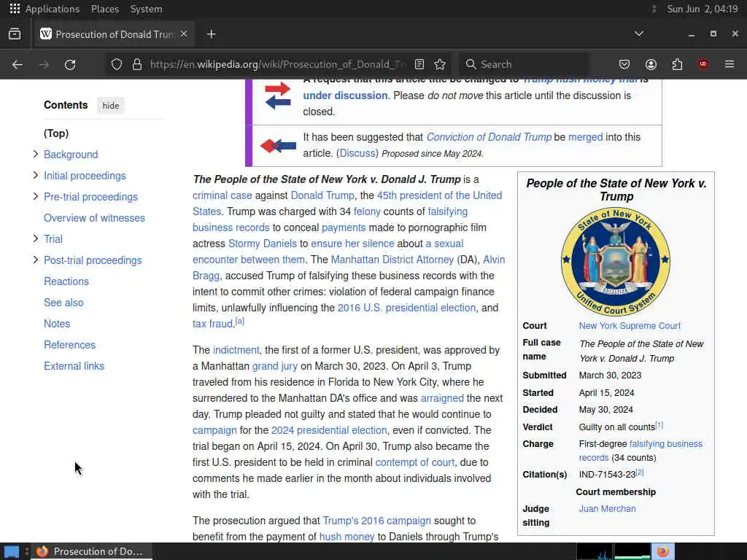The width and height of the screenshot is (747, 560).
Task: Click the clock showing Sun Jun 2
Action: point(703,9)
